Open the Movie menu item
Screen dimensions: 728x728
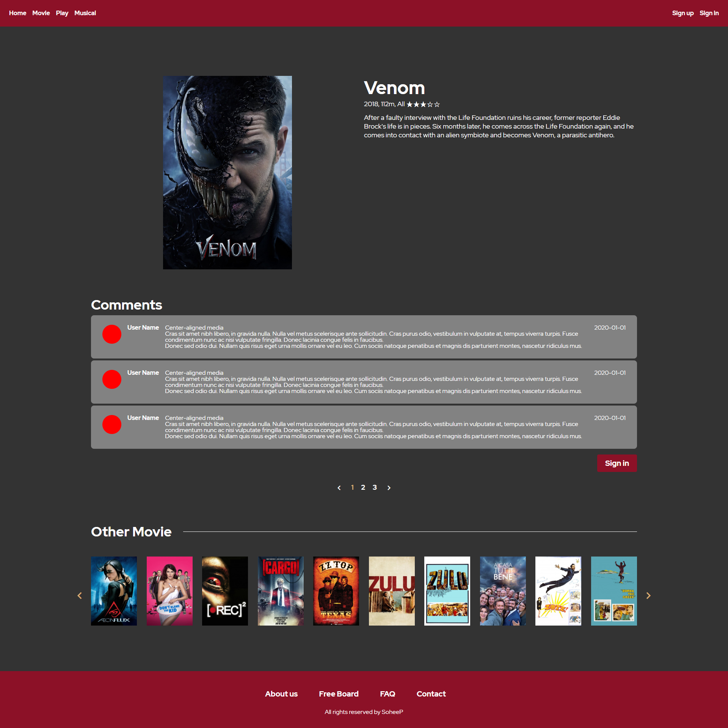41,13
